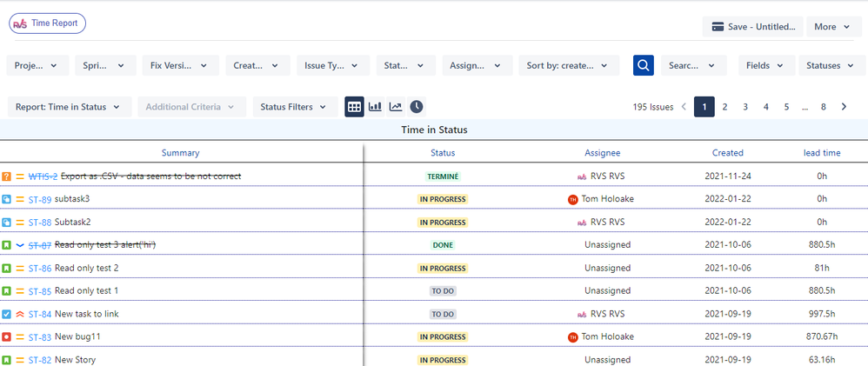The width and height of the screenshot is (868, 366).
Task: Sort by the Assignee column header
Action: [x=602, y=153]
